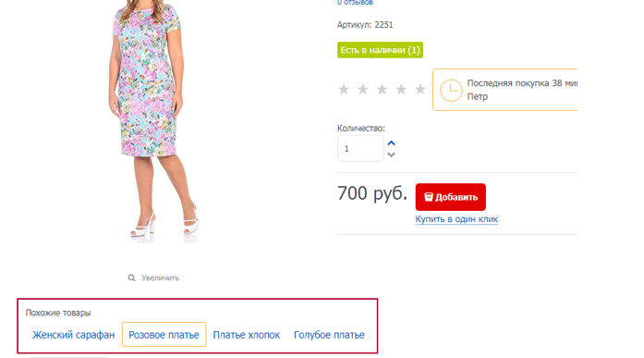Rate the product with the fifth star
Viewport: 644px width, 358px height.
pos(420,89)
